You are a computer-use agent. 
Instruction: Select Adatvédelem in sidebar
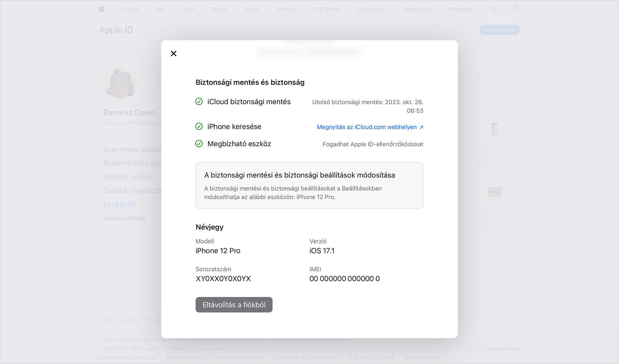[x=125, y=218]
